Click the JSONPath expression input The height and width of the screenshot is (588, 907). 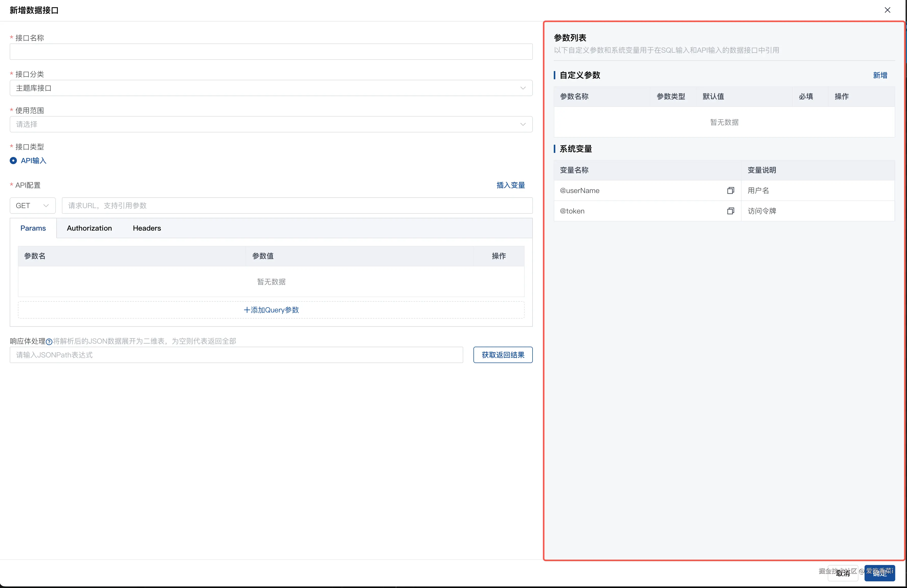click(236, 355)
